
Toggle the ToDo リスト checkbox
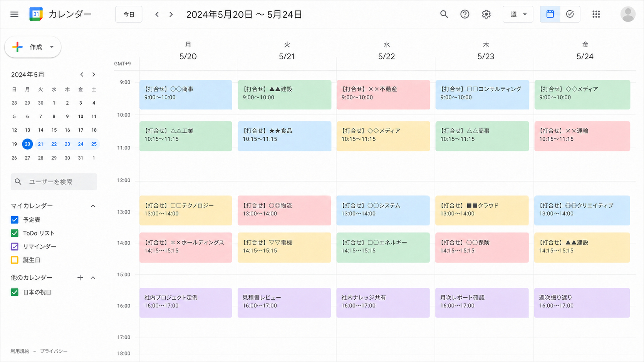click(15, 233)
